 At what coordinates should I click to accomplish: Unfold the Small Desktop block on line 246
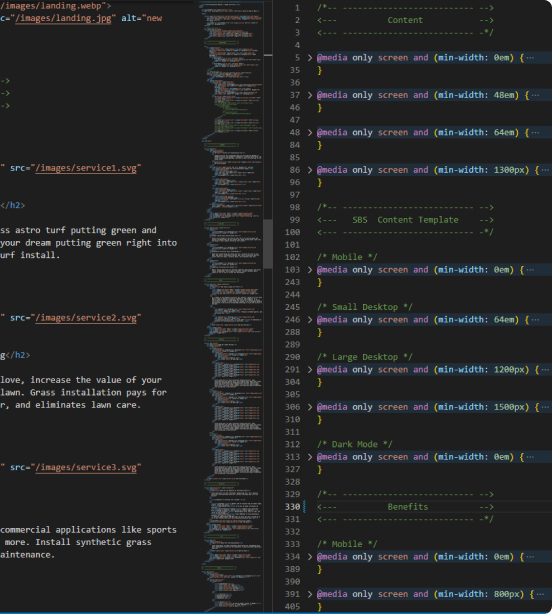(310, 320)
